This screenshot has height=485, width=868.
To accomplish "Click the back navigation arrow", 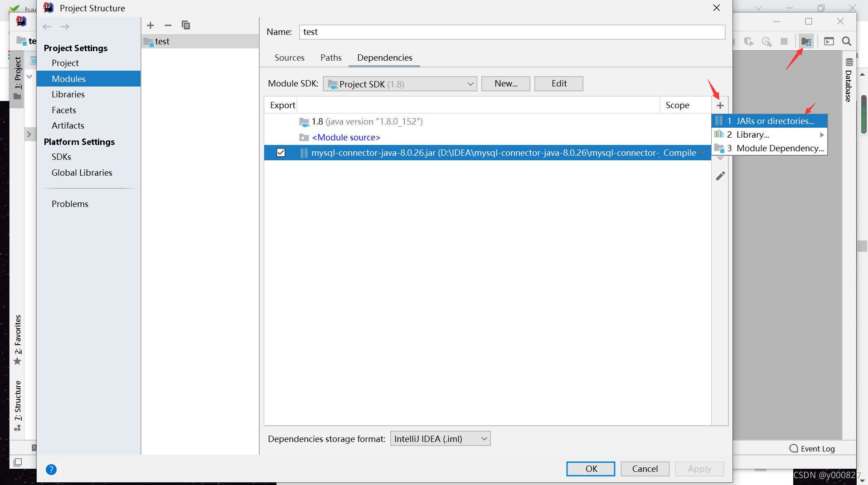I will pyautogui.click(x=47, y=27).
